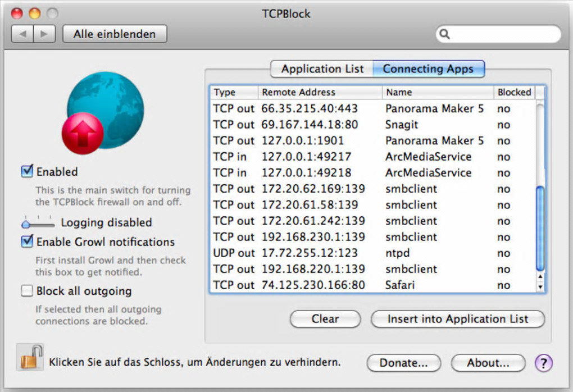Select the Connecting Apps tab
Screen dimensions: 573x392
[429, 69]
